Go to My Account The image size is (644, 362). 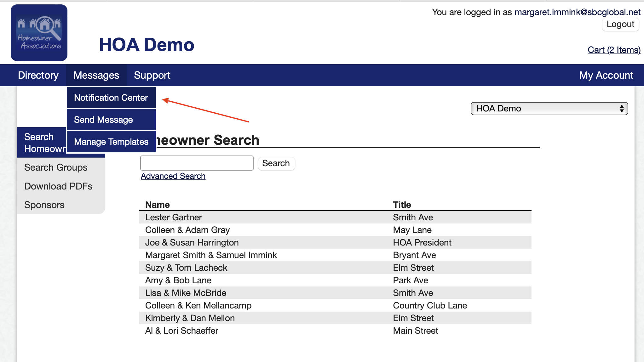click(x=606, y=75)
